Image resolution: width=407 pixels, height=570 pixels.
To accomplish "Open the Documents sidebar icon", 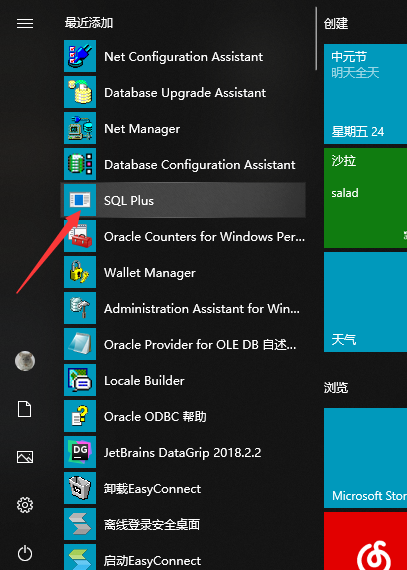I will click(x=25, y=409).
